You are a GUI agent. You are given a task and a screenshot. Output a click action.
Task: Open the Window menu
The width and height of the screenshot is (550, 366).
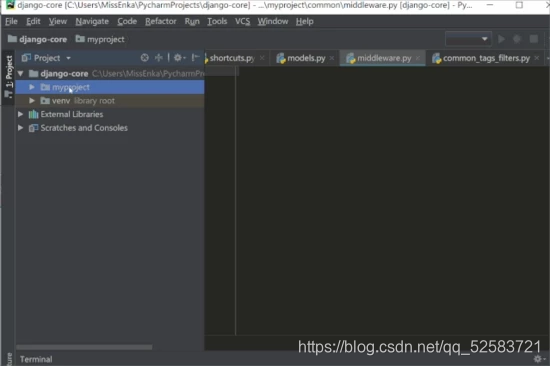pos(273,21)
